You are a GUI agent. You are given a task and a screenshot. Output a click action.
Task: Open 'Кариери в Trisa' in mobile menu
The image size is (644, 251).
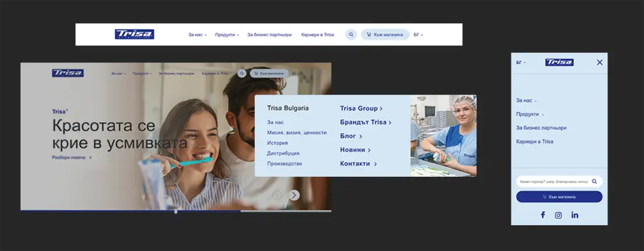click(x=535, y=142)
